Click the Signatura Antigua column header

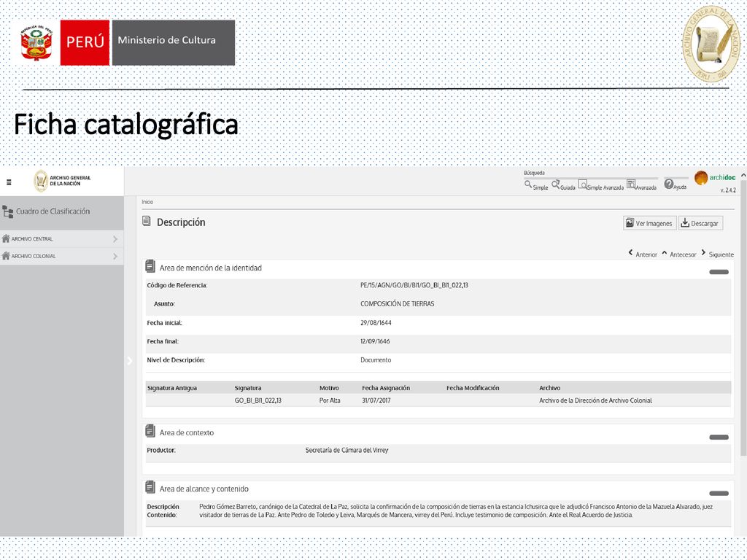[172, 388]
